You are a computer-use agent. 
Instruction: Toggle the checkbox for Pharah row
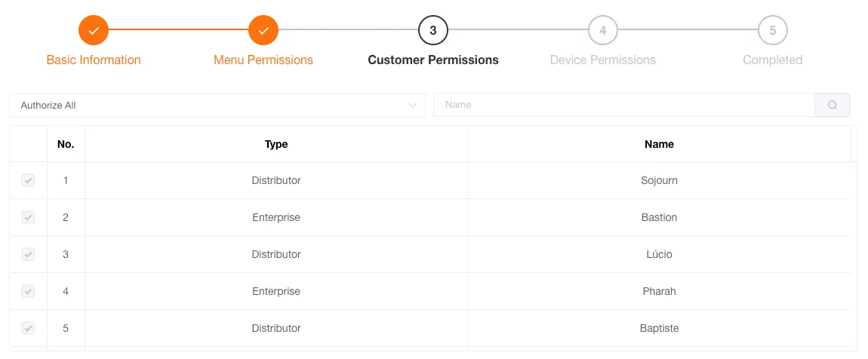[x=28, y=291]
